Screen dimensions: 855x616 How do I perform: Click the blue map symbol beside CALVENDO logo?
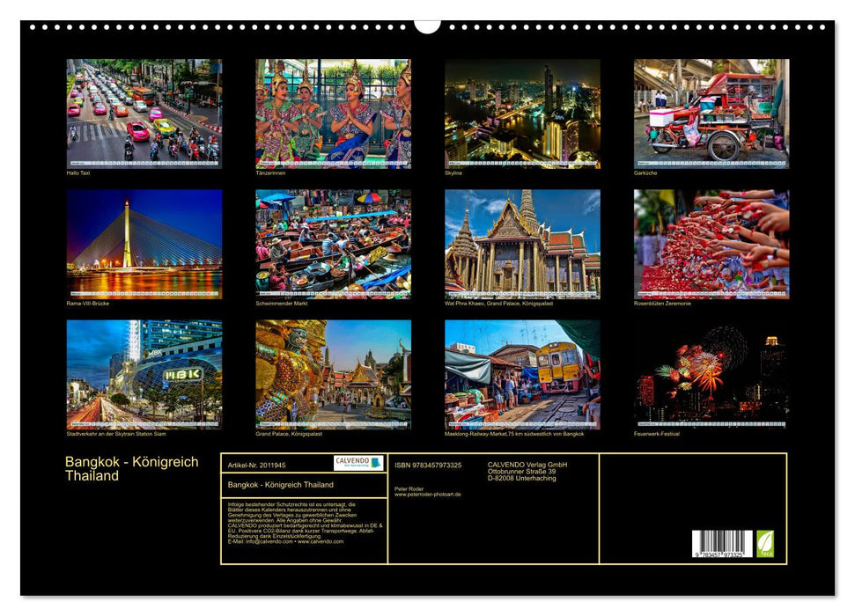(x=376, y=462)
